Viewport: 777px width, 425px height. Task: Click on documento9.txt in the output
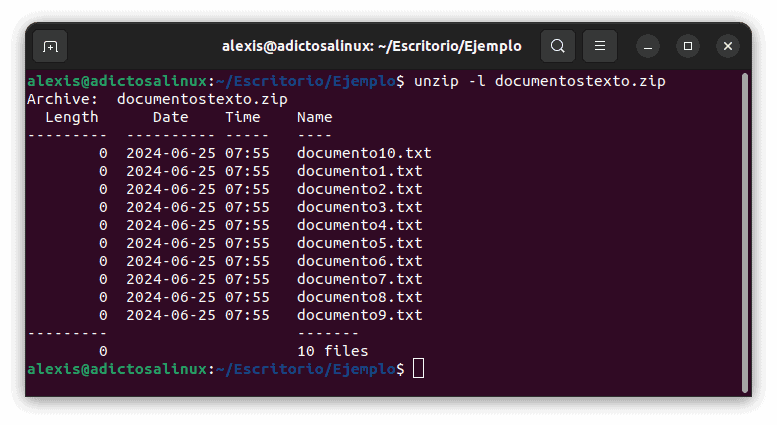(359, 315)
